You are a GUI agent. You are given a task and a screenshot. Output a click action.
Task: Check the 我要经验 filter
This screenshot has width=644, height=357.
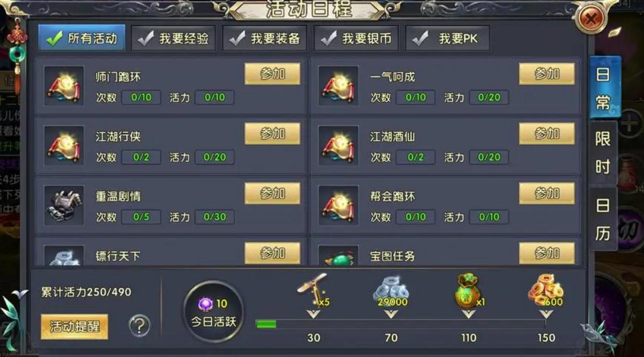click(173, 38)
